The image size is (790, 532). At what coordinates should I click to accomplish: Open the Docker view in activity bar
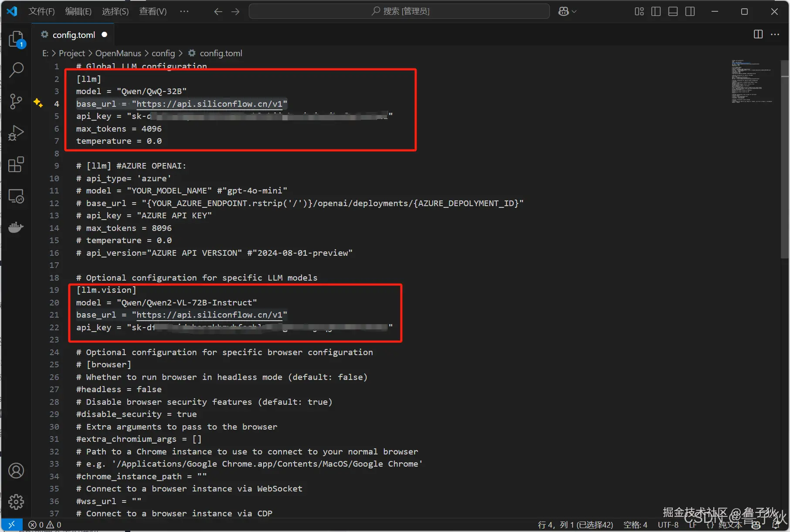click(x=16, y=227)
